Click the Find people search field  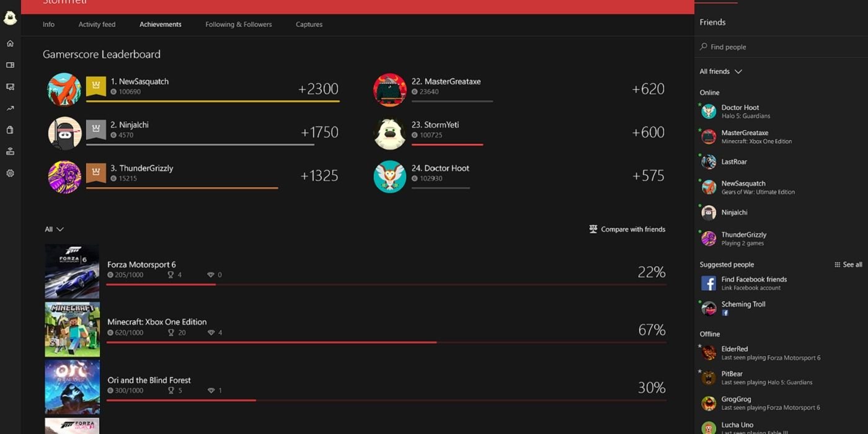click(x=781, y=46)
